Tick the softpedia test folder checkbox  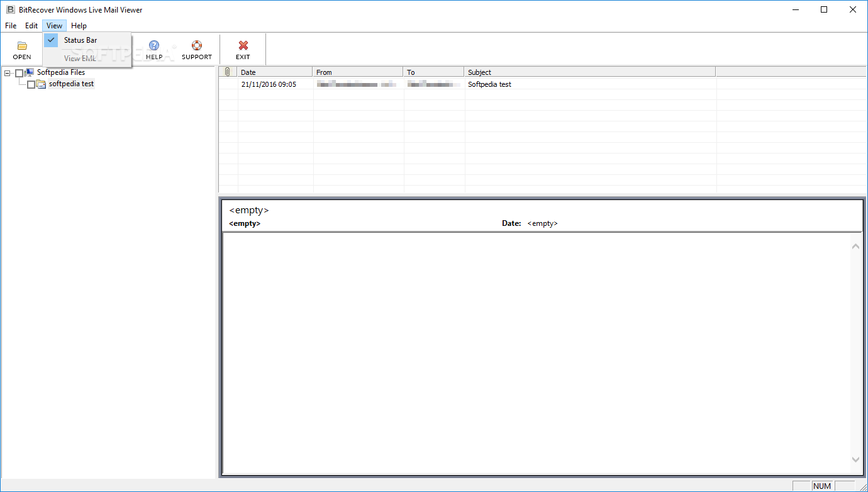(x=31, y=84)
